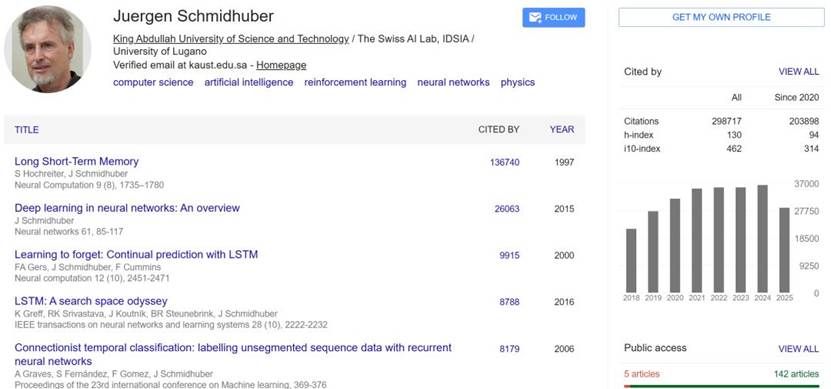This screenshot has height=389, width=831.
Task: Click the Follow button with envelope icon
Action: pos(553,17)
